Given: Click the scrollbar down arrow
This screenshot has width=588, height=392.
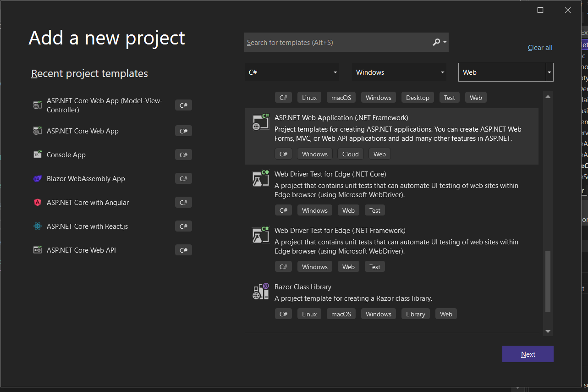Looking at the screenshot, I should (x=548, y=331).
